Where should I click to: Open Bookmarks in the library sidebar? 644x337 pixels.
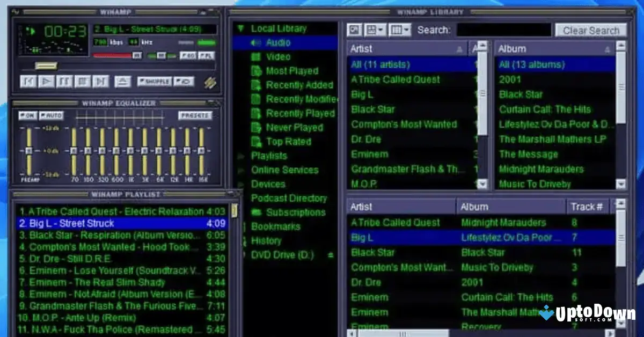click(274, 226)
